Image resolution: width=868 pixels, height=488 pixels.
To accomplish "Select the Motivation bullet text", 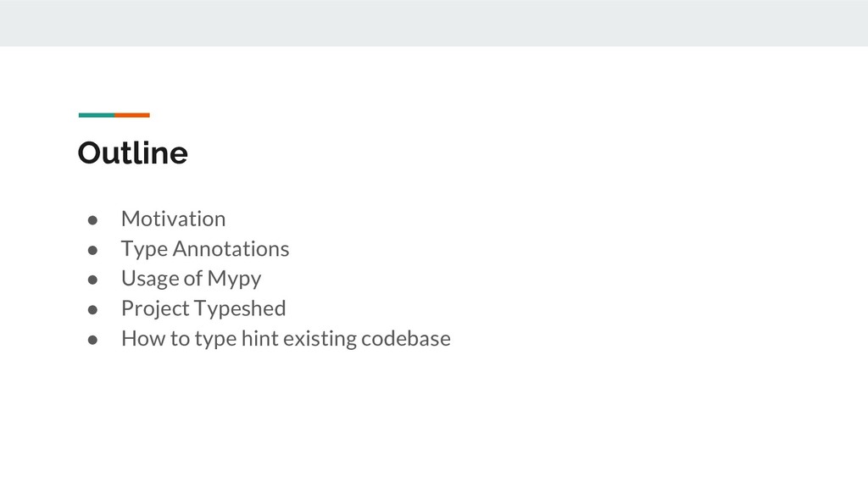I will coord(173,219).
